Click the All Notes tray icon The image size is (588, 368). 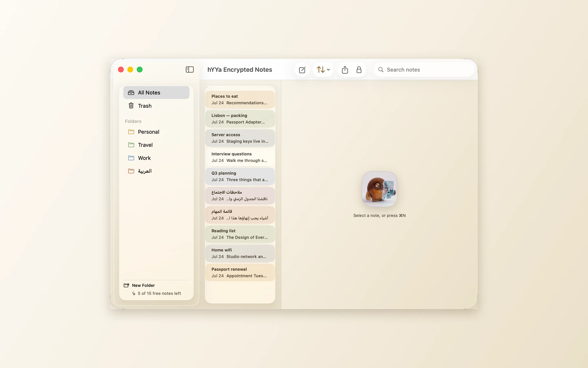(131, 92)
